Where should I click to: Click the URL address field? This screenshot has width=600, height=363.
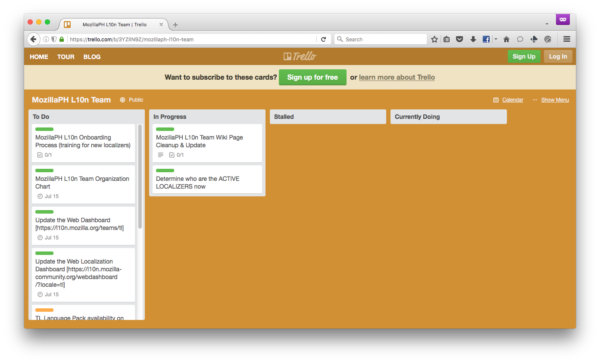(191, 39)
